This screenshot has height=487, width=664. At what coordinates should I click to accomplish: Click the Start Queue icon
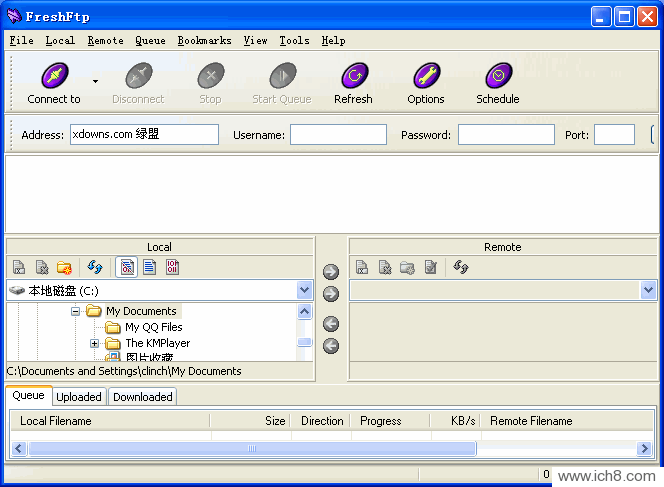click(282, 75)
